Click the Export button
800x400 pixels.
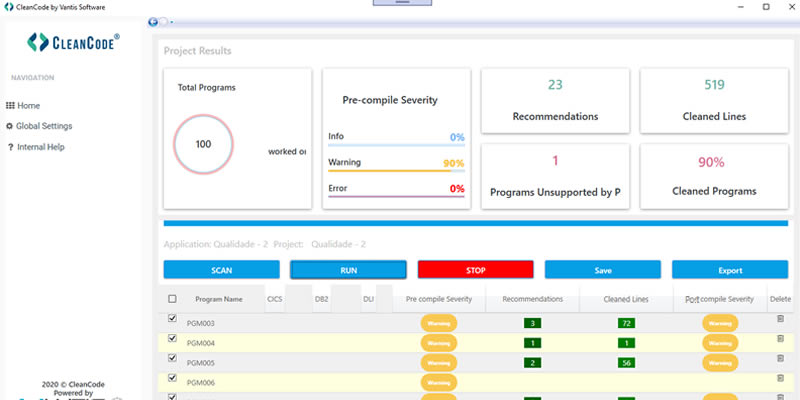730,270
